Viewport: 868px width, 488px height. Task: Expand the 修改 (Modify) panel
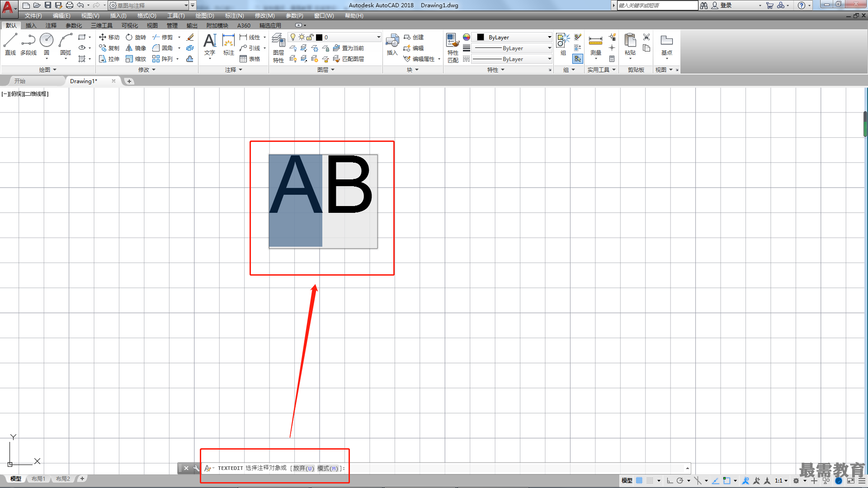tap(147, 70)
